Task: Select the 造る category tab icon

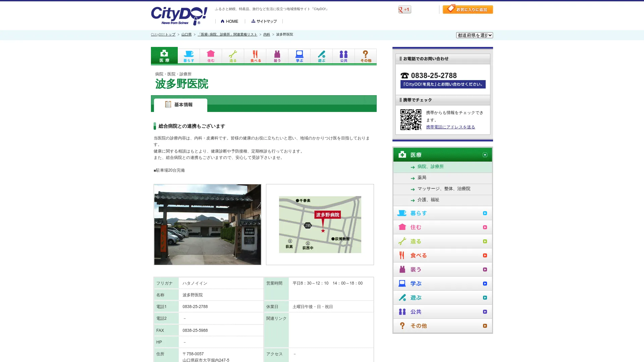Action: point(233,56)
